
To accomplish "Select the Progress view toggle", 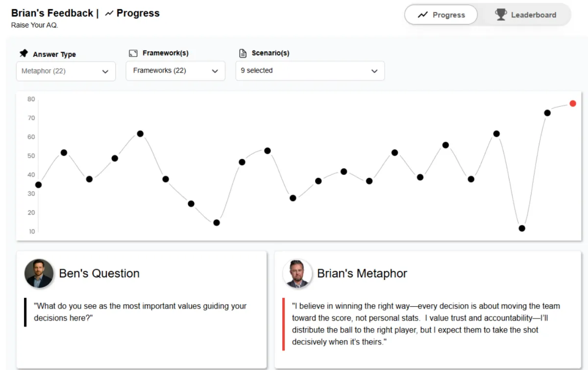I will tap(441, 15).
